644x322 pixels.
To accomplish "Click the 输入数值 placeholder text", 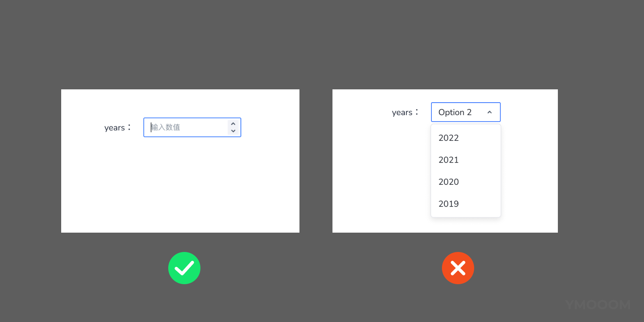I will click(166, 127).
